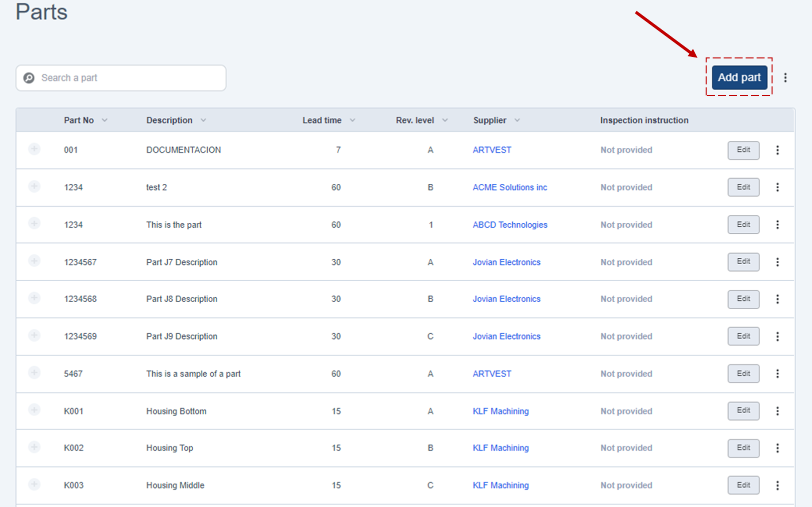This screenshot has height=507, width=812.
Task: Edit the Part J7 Description row
Action: 744,262
